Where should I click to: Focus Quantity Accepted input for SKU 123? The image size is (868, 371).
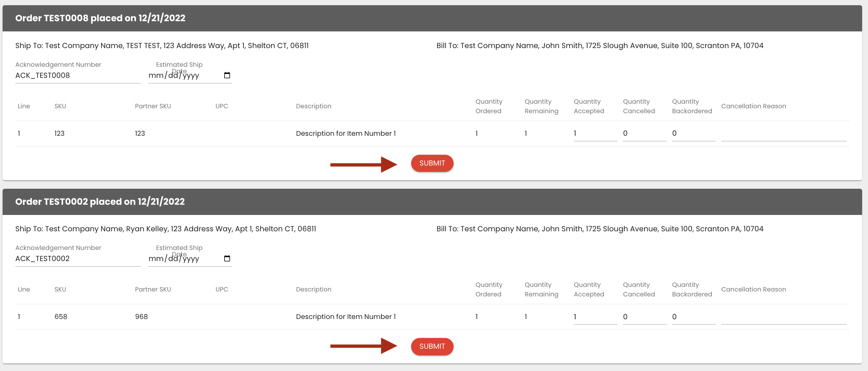[x=595, y=133]
